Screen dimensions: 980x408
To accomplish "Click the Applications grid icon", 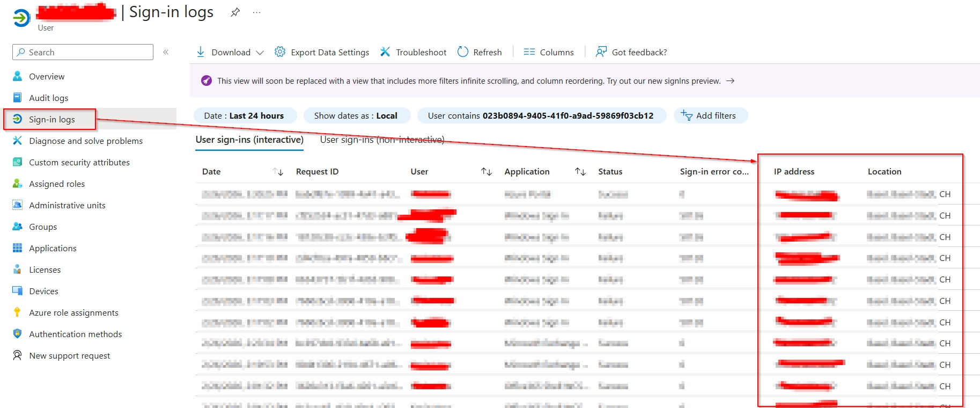I will 17,248.
